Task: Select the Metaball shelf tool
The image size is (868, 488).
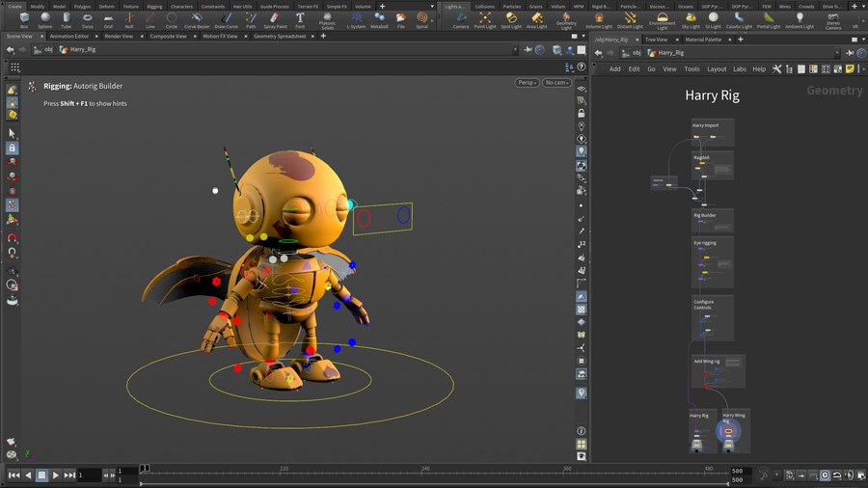Action: (x=379, y=19)
